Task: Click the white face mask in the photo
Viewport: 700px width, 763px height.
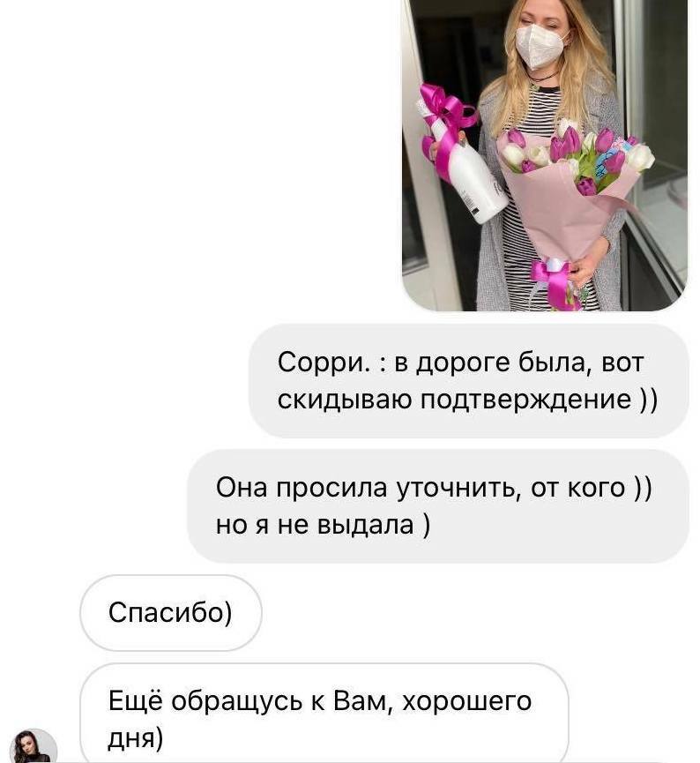Action: (x=539, y=46)
